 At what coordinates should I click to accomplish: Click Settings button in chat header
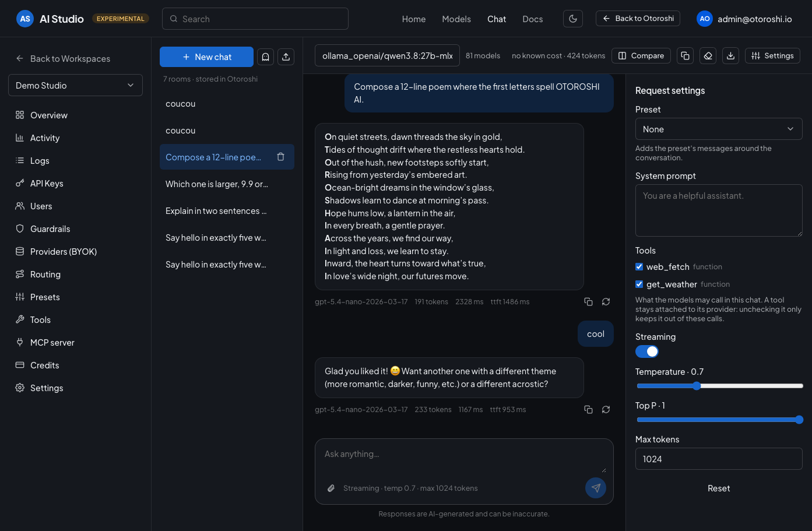click(x=772, y=55)
